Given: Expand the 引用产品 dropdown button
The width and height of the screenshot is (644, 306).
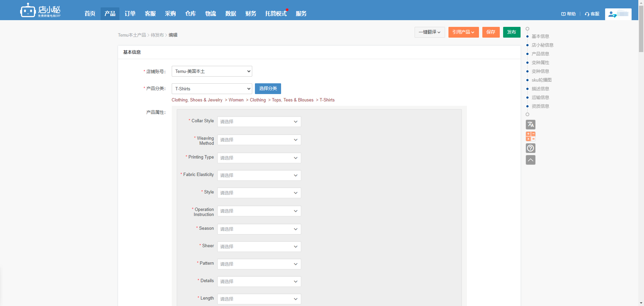Looking at the screenshot, I should [x=464, y=32].
